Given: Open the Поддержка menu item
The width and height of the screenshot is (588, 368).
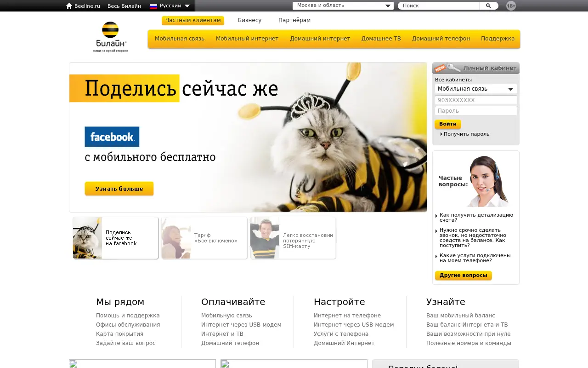Looking at the screenshot, I should click(498, 39).
